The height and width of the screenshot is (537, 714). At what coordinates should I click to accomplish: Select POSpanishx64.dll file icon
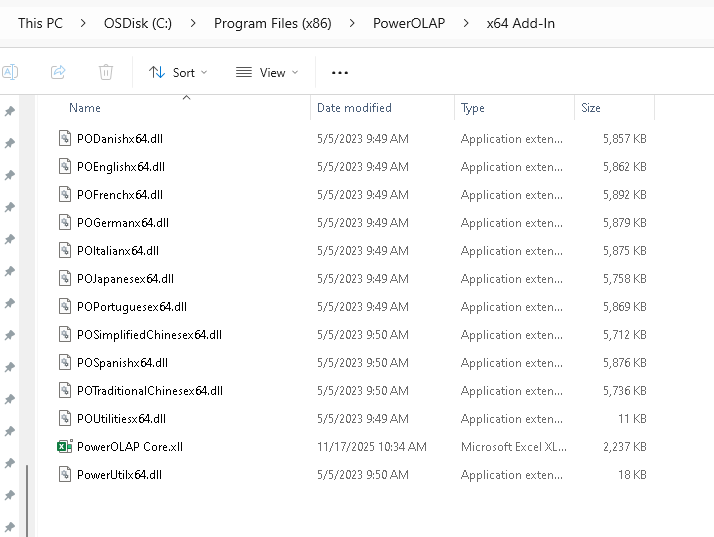[65, 362]
